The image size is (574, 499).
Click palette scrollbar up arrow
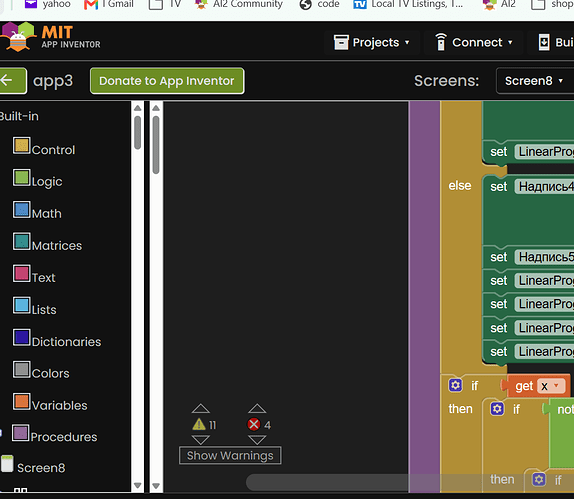[138, 108]
